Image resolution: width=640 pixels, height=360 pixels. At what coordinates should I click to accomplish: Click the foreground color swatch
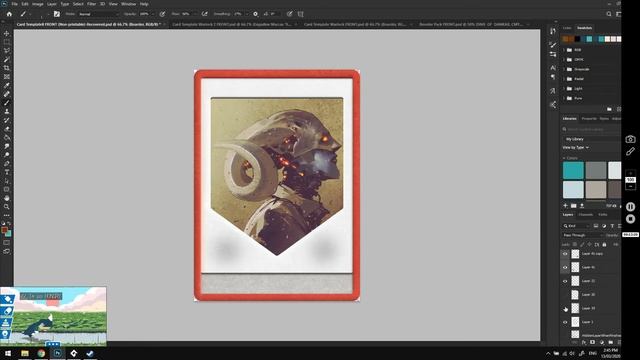click(4, 230)
